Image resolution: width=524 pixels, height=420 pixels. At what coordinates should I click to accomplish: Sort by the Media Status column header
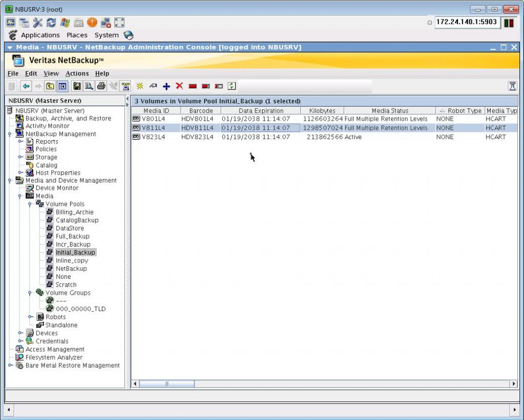tap(389, 110)
